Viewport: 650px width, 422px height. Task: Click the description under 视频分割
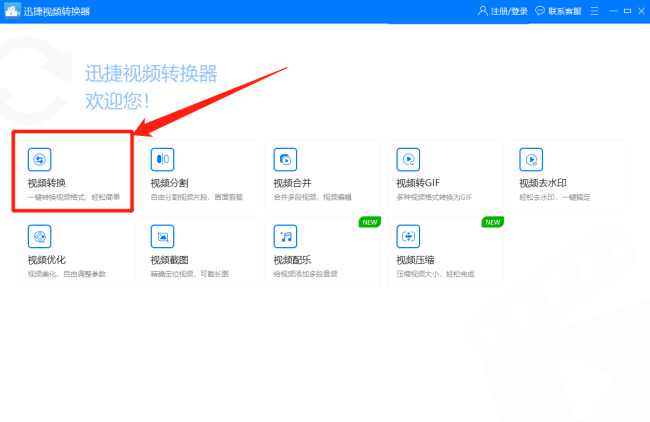tap(196, 197)
